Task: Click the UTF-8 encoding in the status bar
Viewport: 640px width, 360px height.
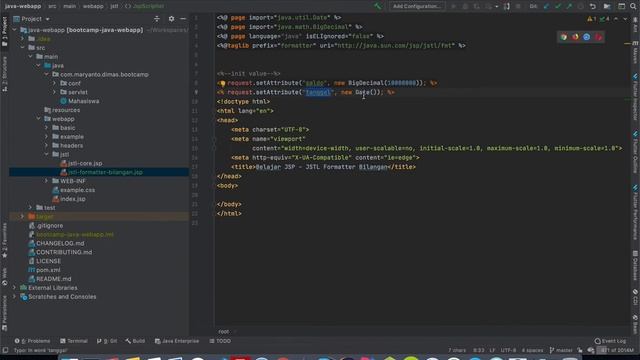Action: (x=508, y=350)
